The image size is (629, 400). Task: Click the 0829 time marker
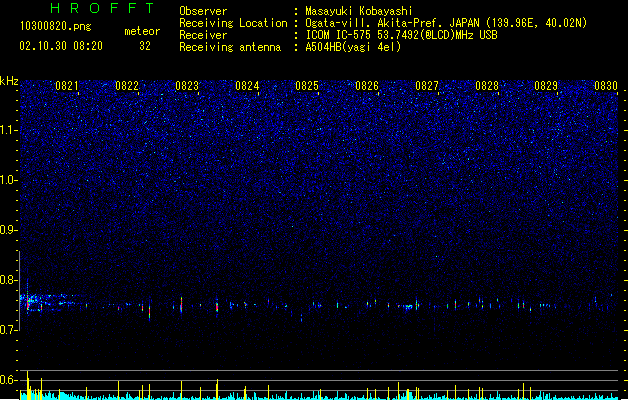pos(546,86)
